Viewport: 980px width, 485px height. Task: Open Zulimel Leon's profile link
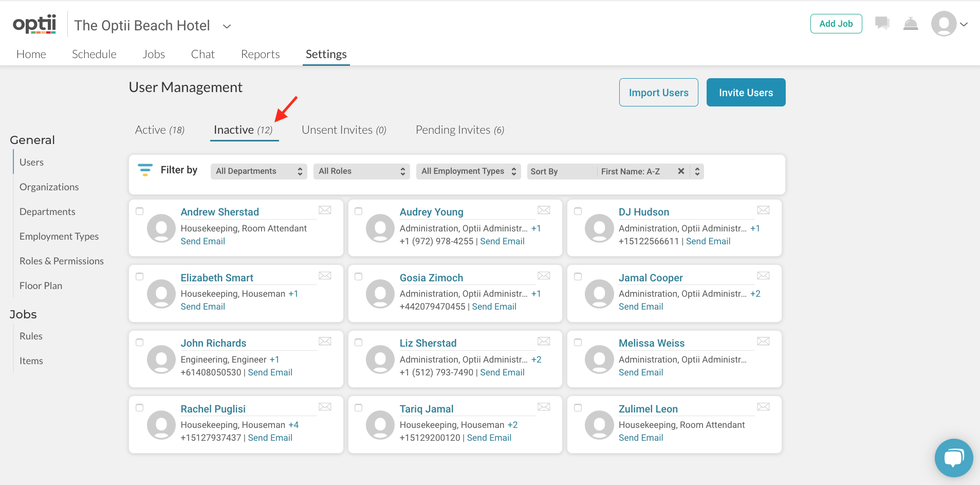tap(648, 409)
